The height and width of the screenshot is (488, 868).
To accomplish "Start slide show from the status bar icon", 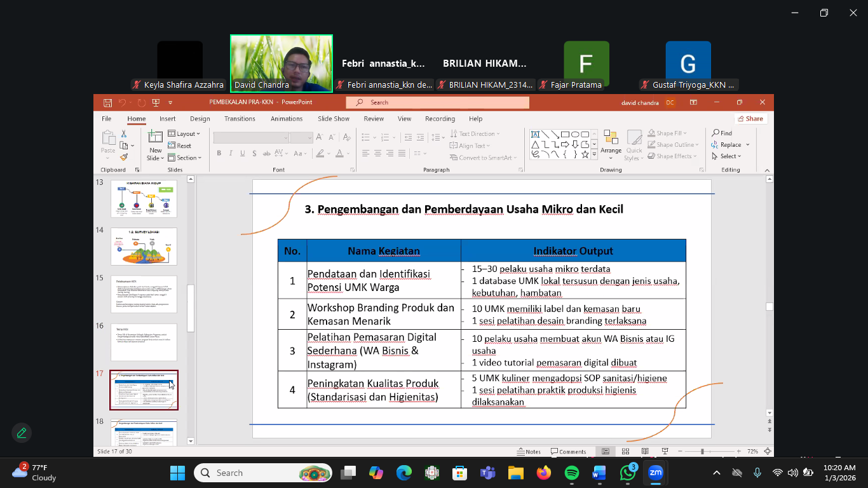I will point(665,452).
